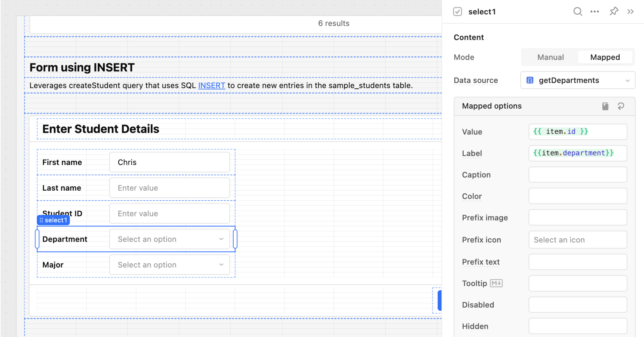
Task: Grab the right resize handle of Department
Action: 235,239
